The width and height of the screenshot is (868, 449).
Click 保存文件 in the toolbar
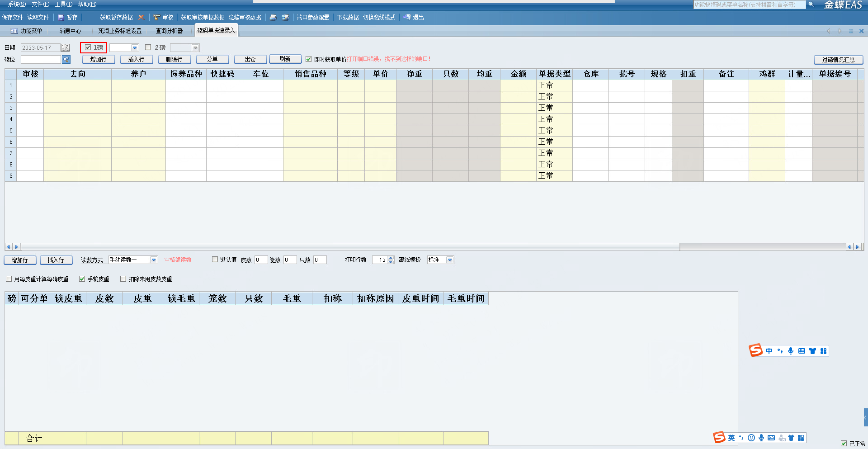click(13, 18)
